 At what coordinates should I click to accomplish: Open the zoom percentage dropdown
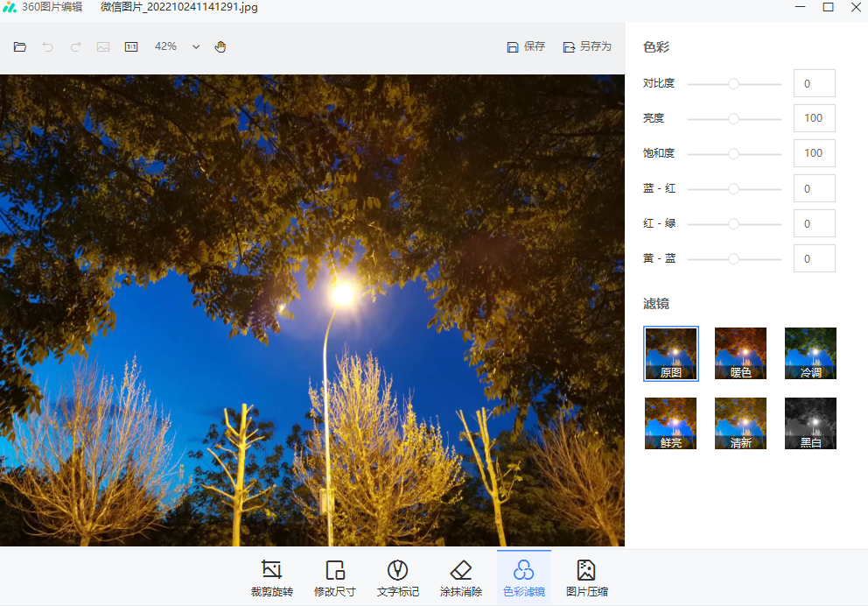195,46
